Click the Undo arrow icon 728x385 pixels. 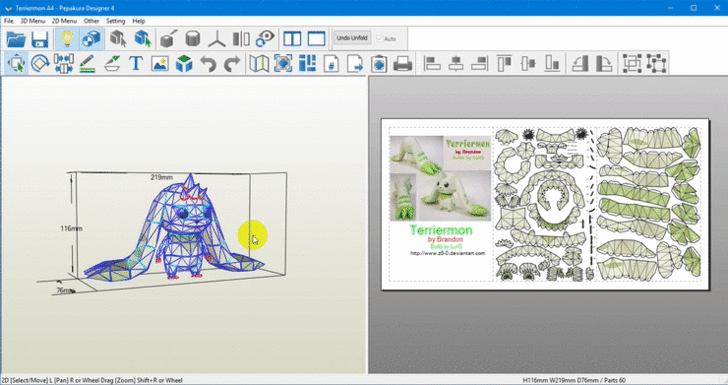208,64
